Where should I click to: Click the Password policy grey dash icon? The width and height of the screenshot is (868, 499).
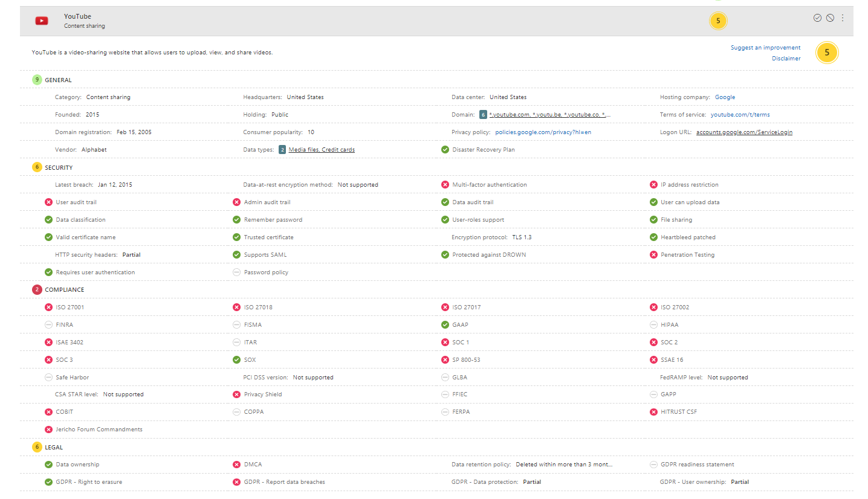236,272
